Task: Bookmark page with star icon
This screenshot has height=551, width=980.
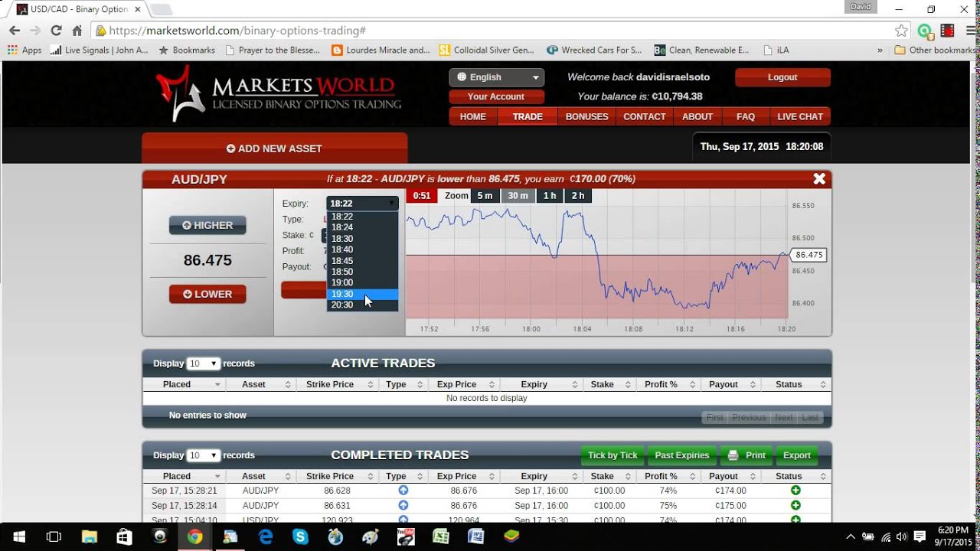Action: (902, 31)
